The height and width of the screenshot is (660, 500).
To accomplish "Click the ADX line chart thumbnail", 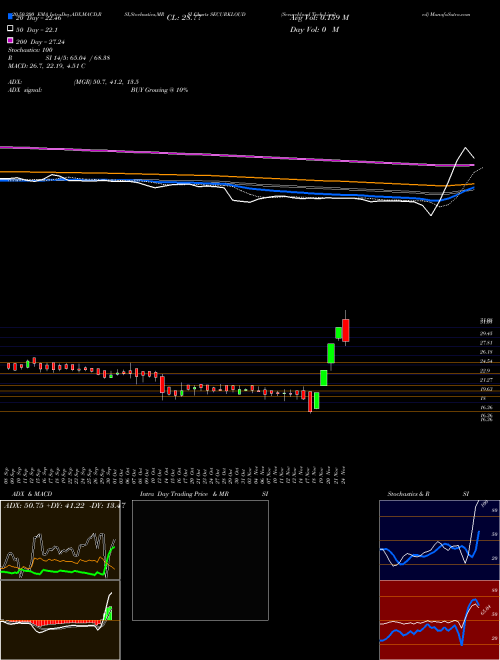I will (60, 540).
